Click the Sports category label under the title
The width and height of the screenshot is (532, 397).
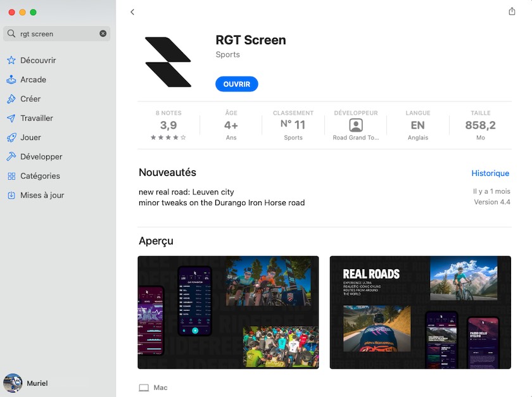[227, 54]
